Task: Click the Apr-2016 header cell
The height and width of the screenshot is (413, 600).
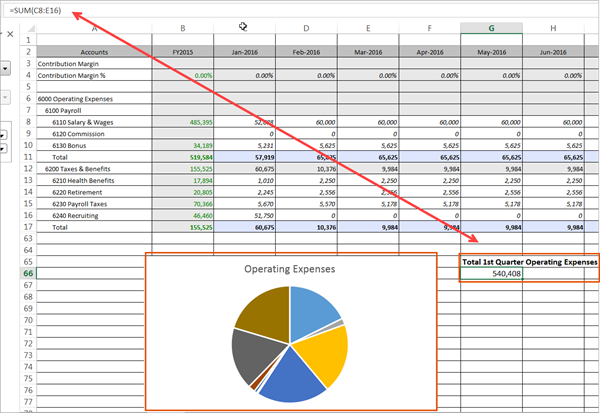Action: pos(430,52)
